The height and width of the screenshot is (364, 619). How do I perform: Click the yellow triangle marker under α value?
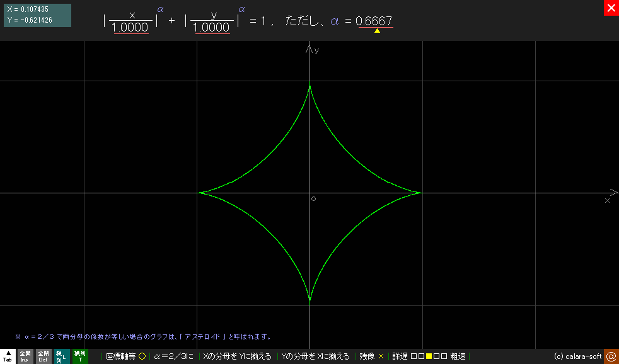377,30
